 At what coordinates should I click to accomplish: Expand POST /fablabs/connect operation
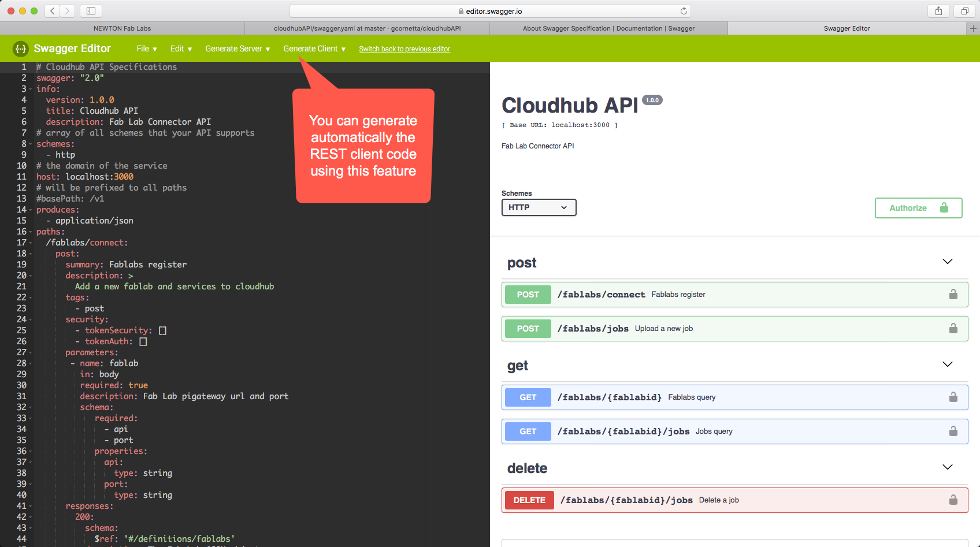[734, 295]
